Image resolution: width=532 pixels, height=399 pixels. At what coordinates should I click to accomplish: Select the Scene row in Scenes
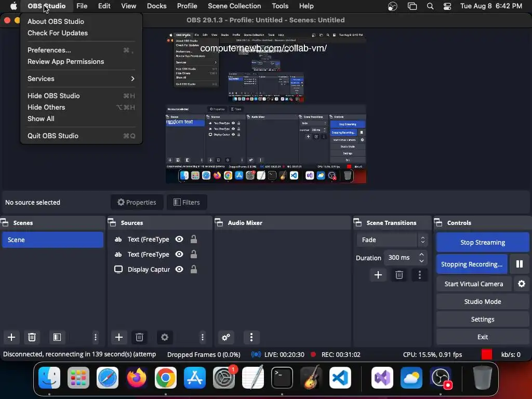(52, 240)
